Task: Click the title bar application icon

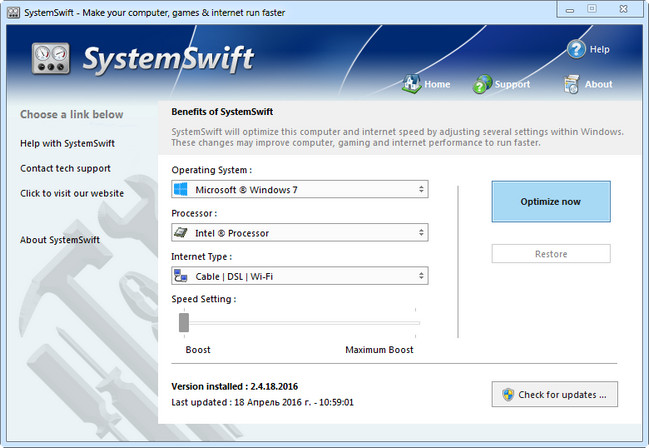Action: pos(13,13)
